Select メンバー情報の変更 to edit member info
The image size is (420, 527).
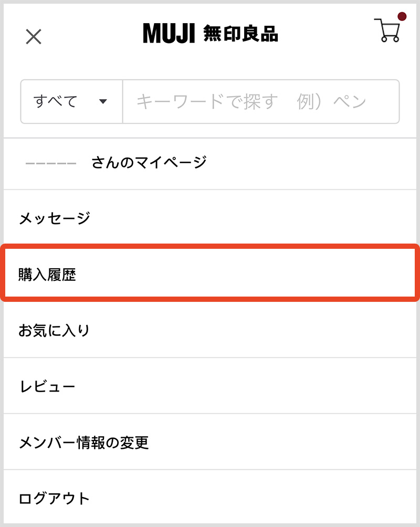[x=84, y=442]
